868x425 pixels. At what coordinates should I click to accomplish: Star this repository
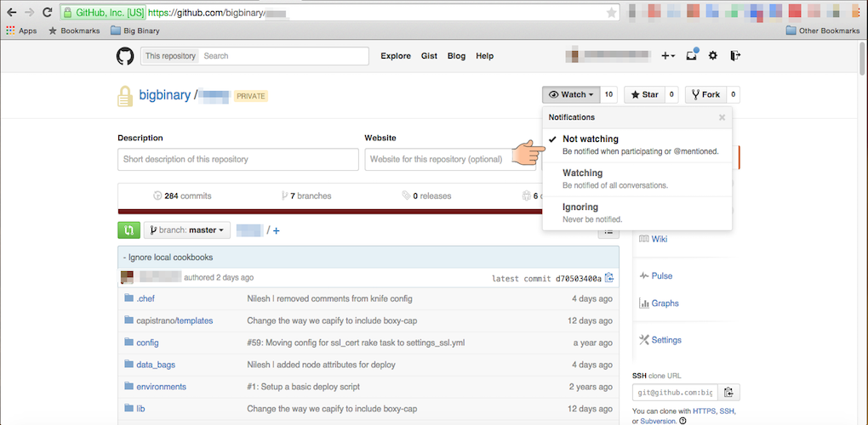point(644,95)
